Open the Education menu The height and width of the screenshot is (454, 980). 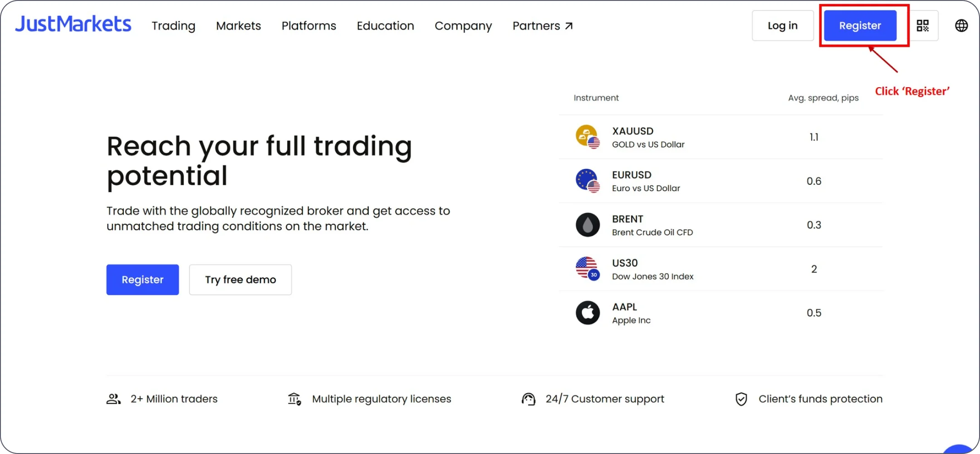tap(385, 26)
